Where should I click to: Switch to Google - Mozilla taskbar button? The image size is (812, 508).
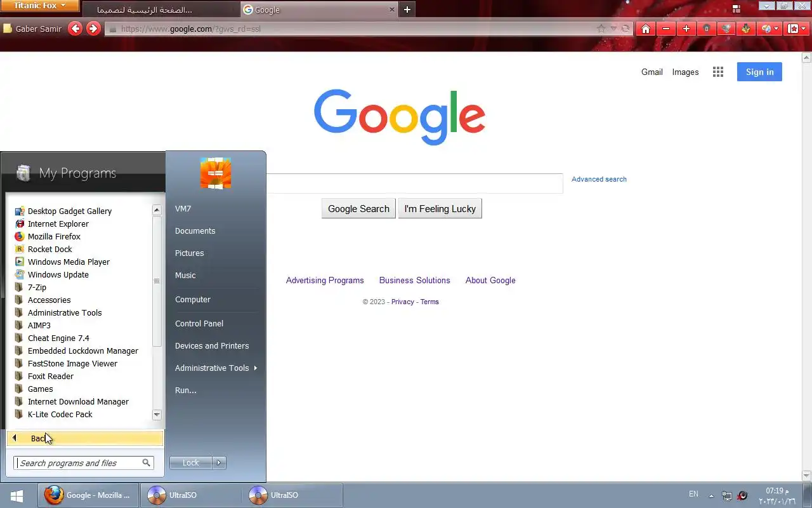88,495
